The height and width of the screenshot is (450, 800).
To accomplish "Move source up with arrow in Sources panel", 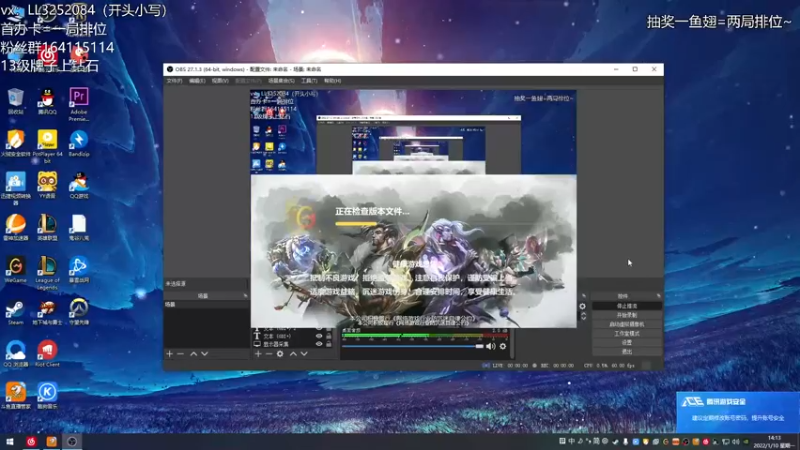I will click(293, 354).
